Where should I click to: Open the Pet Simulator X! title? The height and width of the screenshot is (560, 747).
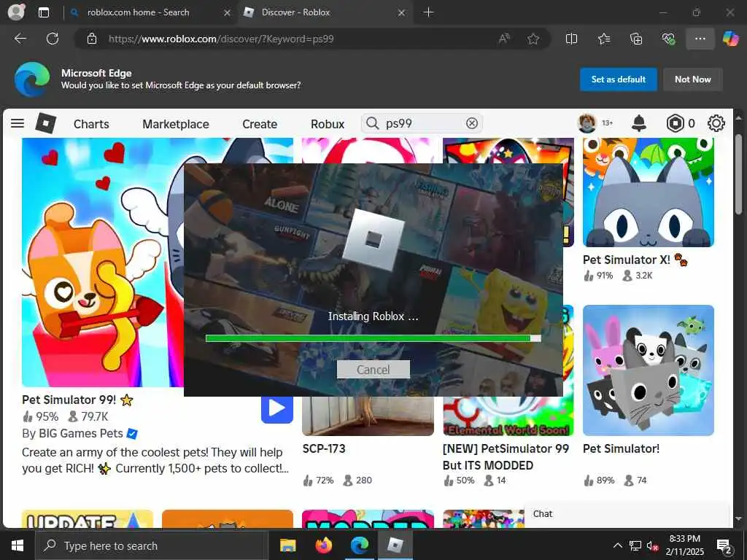coord(627,260)
